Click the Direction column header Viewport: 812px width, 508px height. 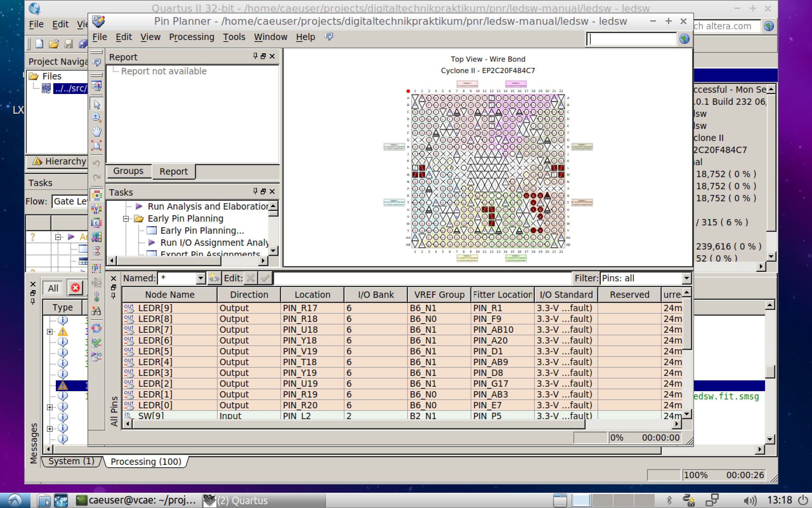249,295
